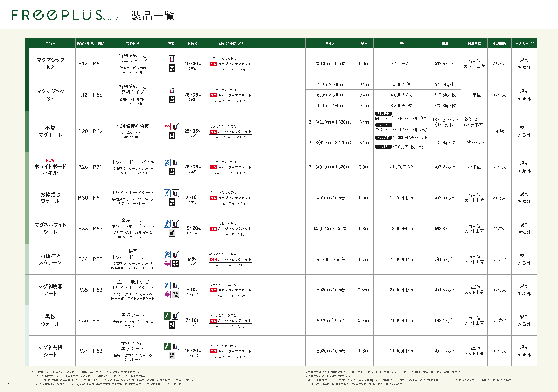The width and height of the screenshot is (558, 392).
Task: Click the magnet icon in the マグマジック N2 row
Action: pyautogui.click(x=172, y=59)
